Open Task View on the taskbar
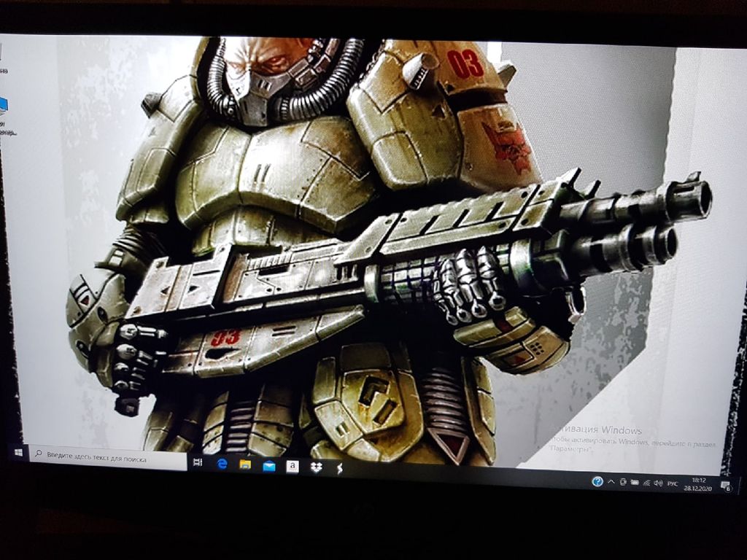Screen dimensions: 747x560 [198, 462]
